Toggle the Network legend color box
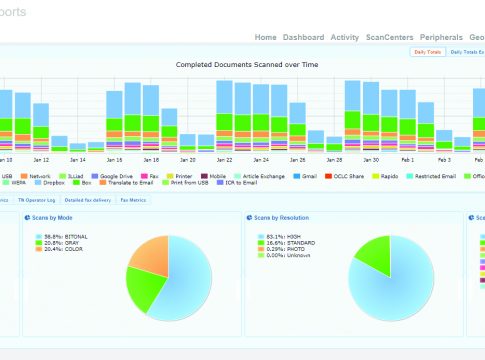This screenshot has width=485, height=360. tap(24, 176)
